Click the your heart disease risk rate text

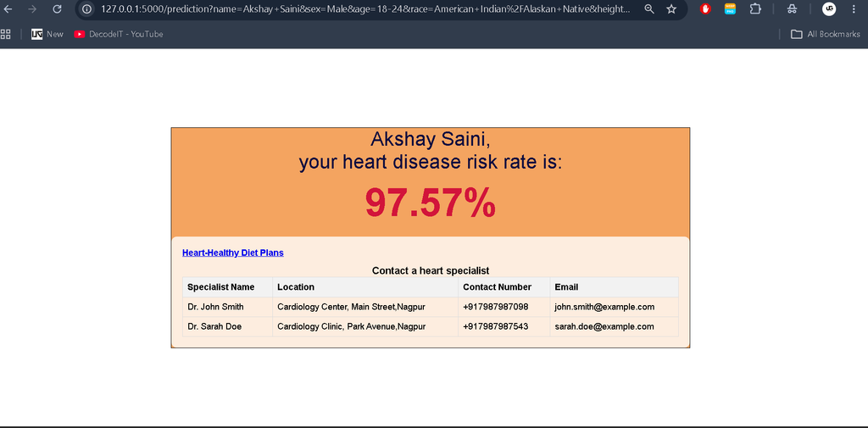click(430, 162)
